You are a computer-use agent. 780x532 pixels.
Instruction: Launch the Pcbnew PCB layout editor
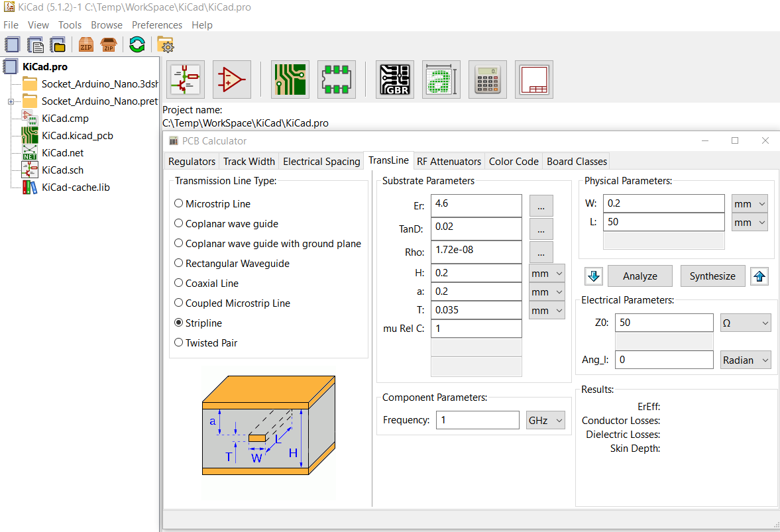[290, 80]
